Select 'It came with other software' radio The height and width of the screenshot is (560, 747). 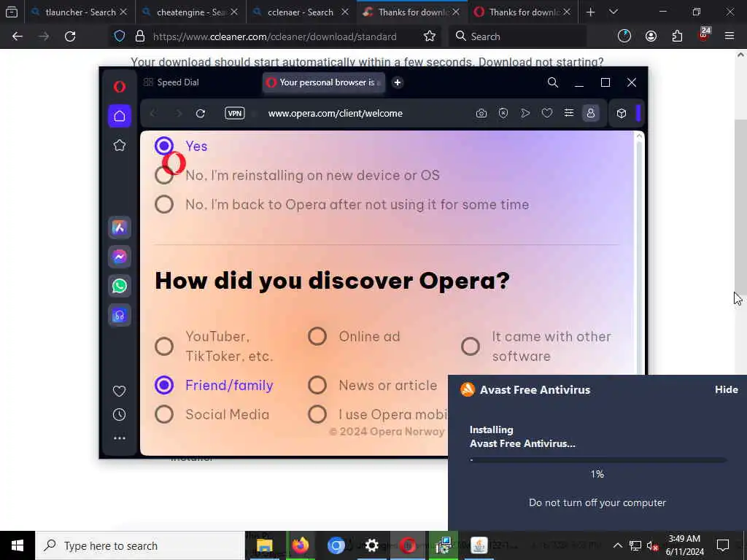click(471, 346)
